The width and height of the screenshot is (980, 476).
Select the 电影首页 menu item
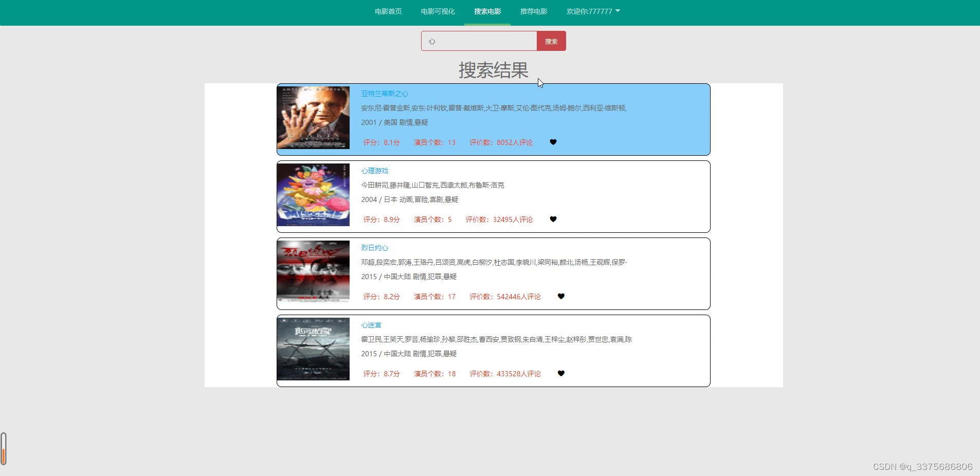[388, 11]
